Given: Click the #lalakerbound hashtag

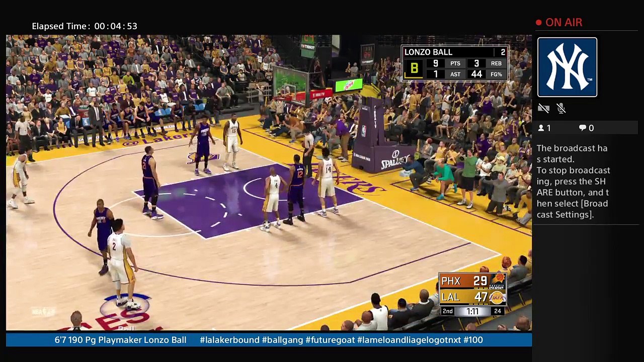Looking at the screenshot, I should (229, 340).
